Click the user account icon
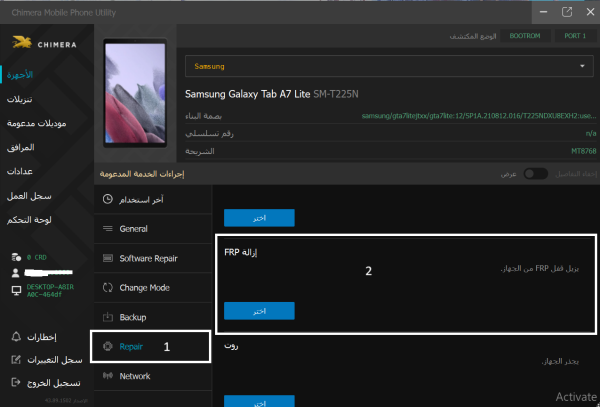 [16, 273]
